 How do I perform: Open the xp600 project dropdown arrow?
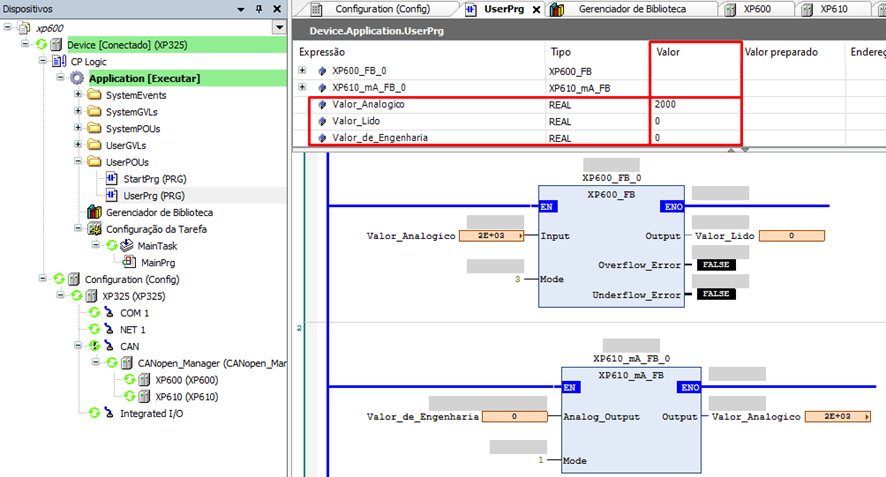pos(278,27)
